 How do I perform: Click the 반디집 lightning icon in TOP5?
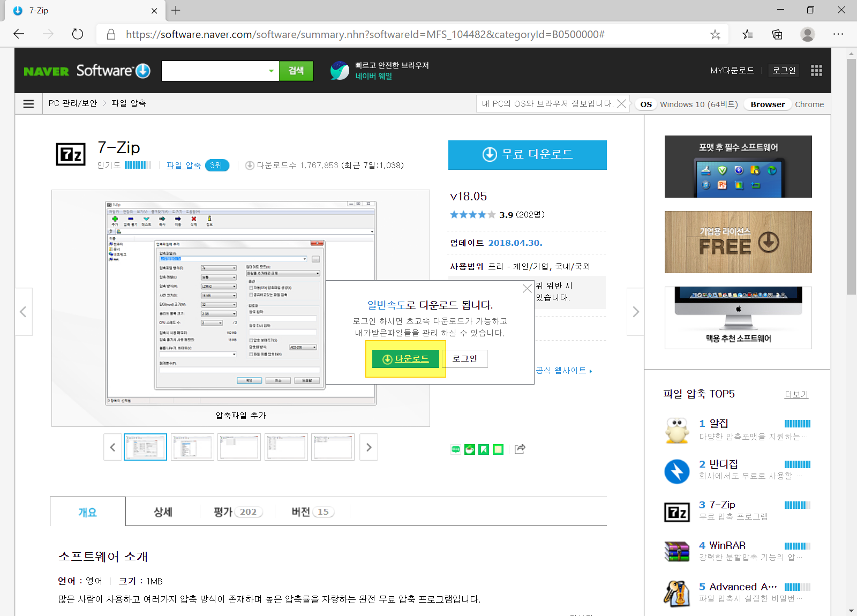pos(677,471)
